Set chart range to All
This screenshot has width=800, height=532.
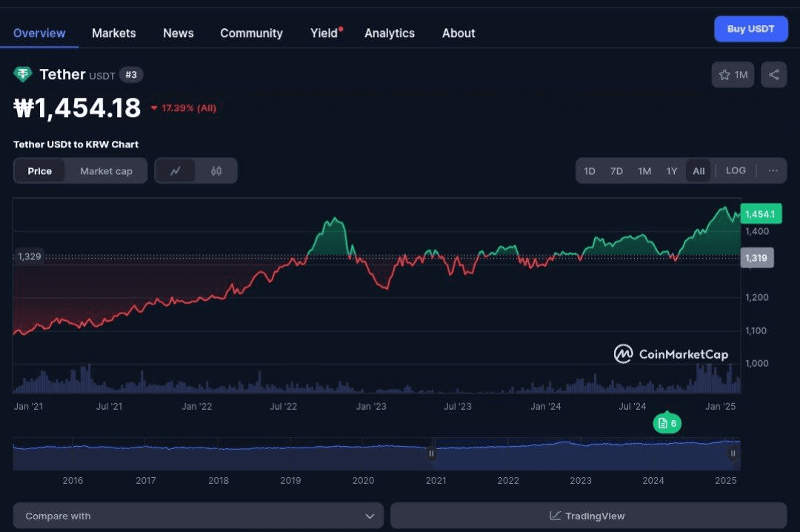[x=699, y=171]
